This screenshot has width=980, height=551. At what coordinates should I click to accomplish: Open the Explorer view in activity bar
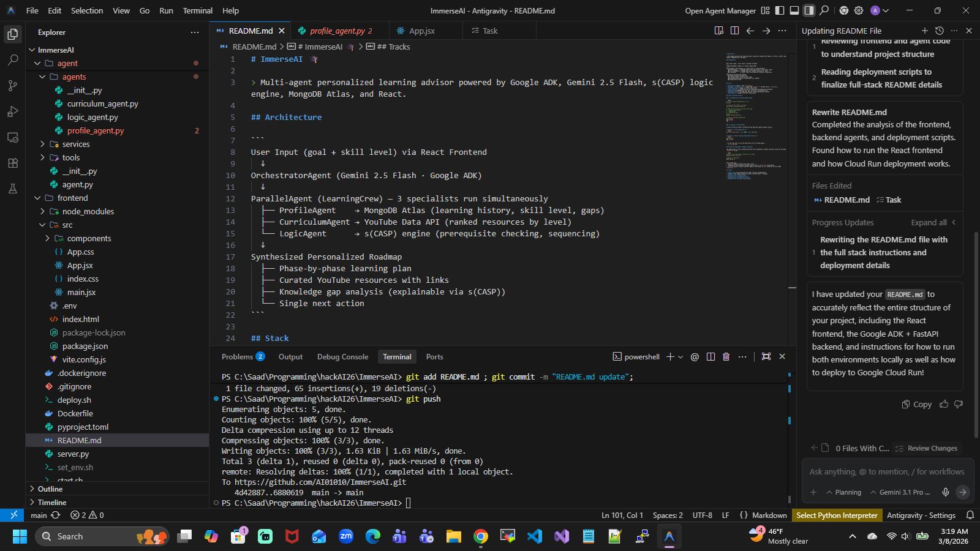click(13, 34)
